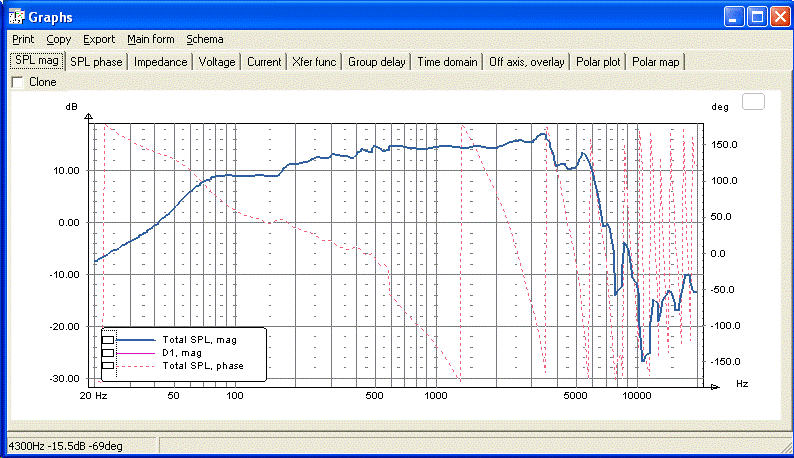Switch to the SPL phase tab
794x458 pixels.
(x=96, y=62)
